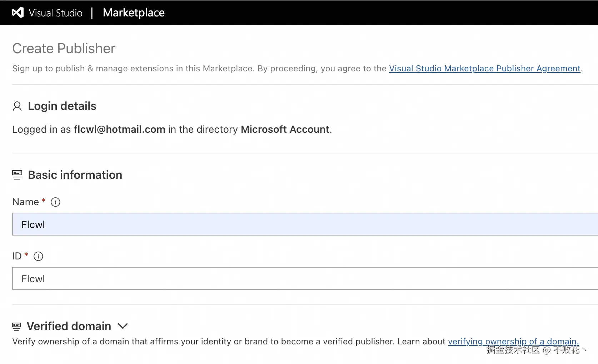Screen dimensions: 598x364
Task: Expand the Verified domain chevron
Action: [x=123, y=326]
